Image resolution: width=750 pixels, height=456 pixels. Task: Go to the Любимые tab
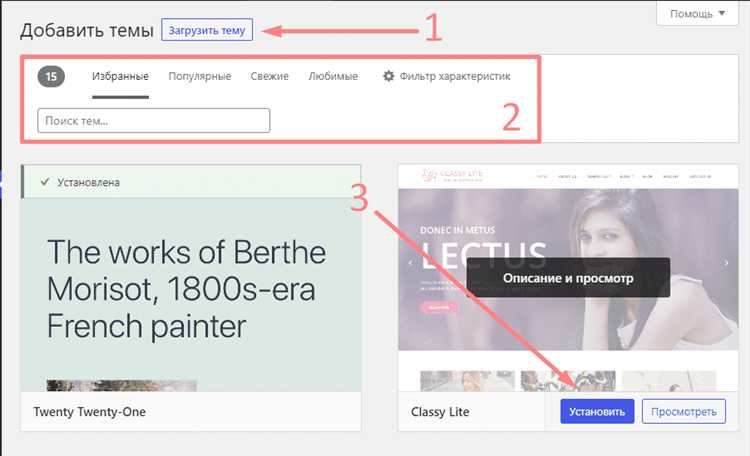tap(333, 77)
